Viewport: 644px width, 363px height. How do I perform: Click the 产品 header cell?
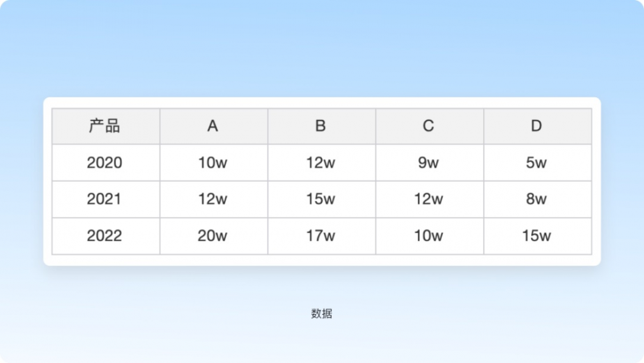[x=104, y=126]
